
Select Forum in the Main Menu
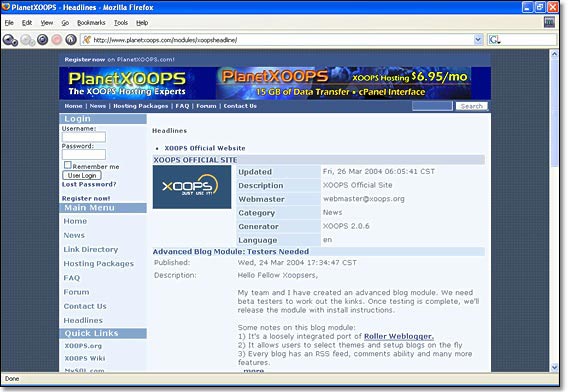76,292
